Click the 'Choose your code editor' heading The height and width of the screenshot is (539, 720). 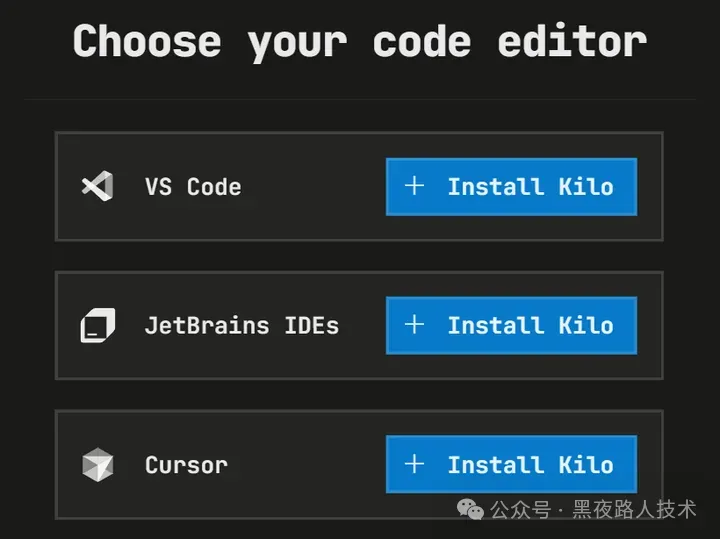(359, 42)
